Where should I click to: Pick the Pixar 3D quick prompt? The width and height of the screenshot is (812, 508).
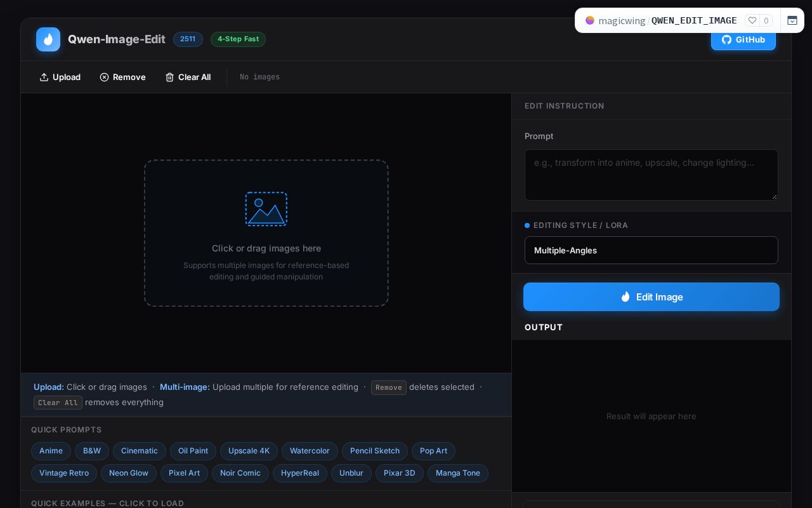pyautogui.click(x=400, y=473)
